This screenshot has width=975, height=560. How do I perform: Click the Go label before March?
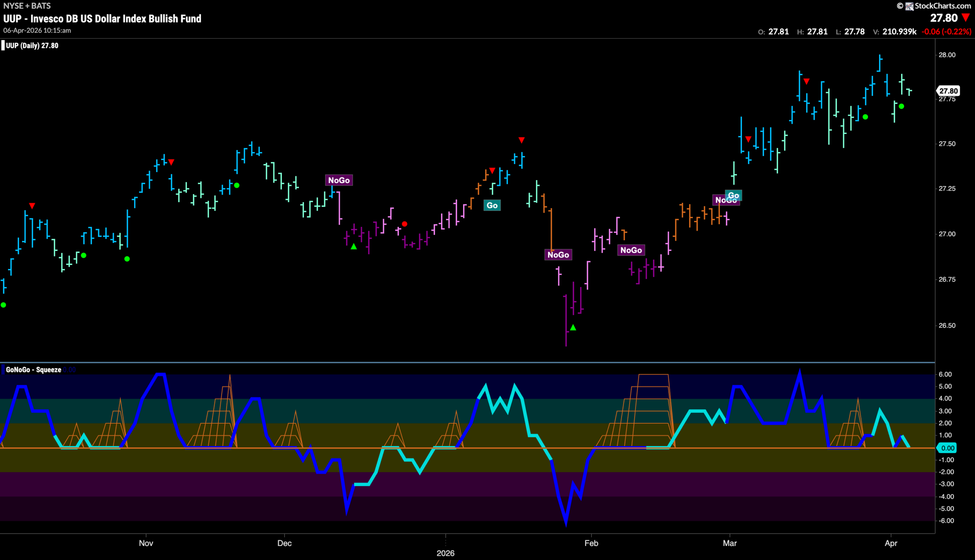[x=734, y=195]
